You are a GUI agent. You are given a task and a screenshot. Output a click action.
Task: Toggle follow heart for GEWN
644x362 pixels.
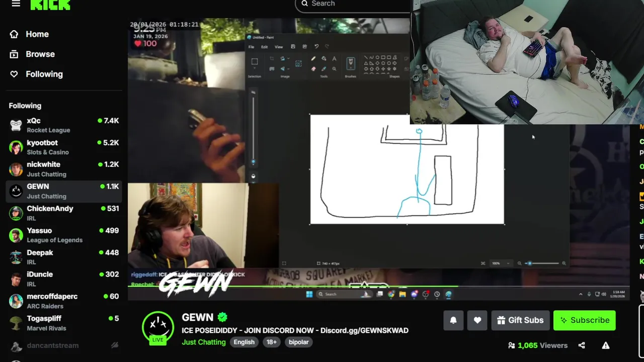point(477,320)
